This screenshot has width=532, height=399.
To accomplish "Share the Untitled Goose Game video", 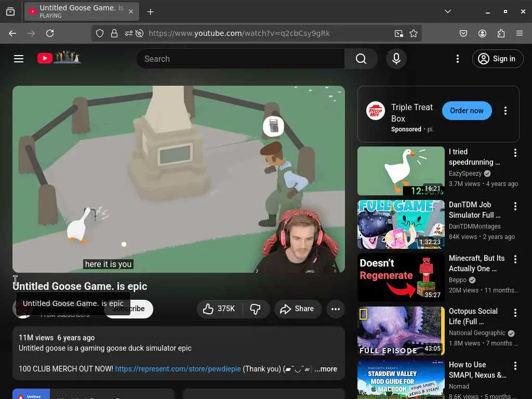I will tap(298, 309).
